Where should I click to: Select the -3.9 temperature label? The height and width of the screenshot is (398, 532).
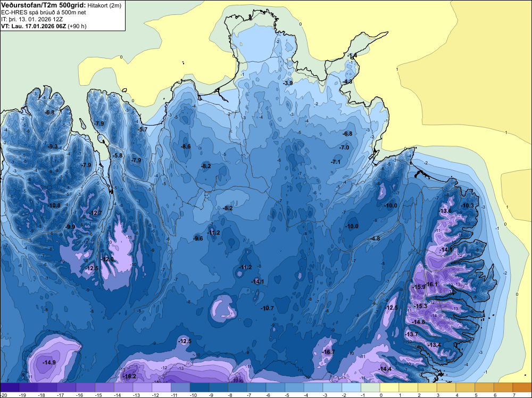pyautogui.click(x=287, y=83)
